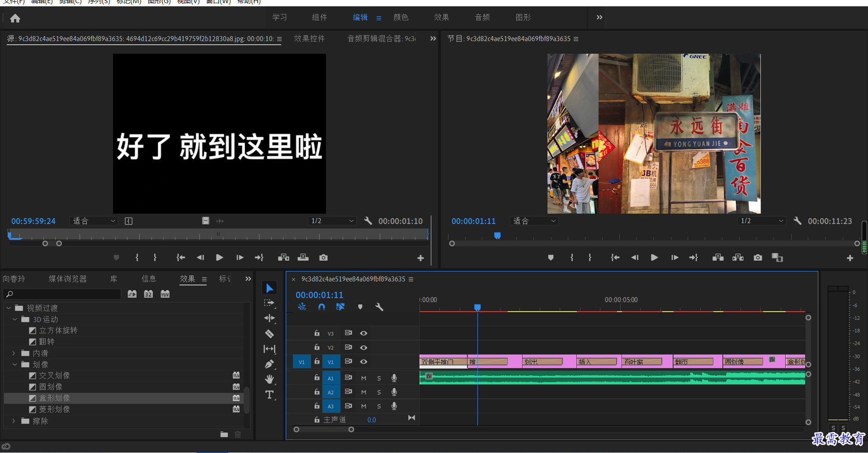Select the Hand tool
The height and width of the screenshot is (453, 868).
(269, 379)
